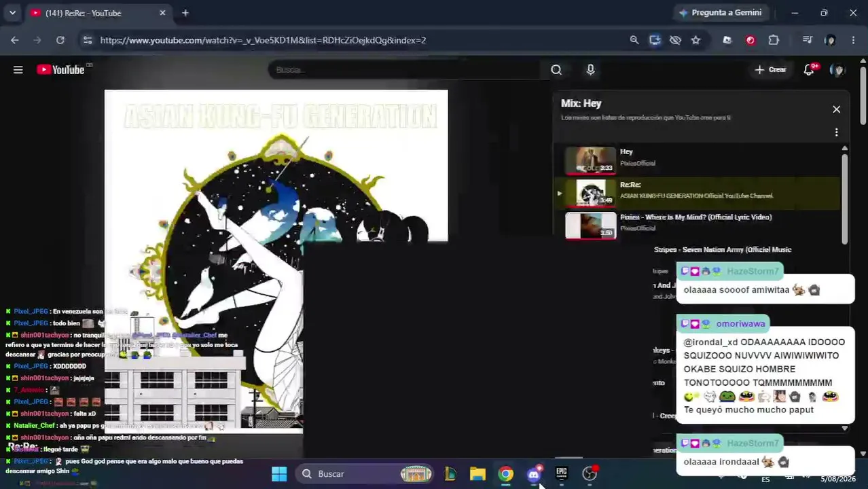Open File Explorer from the taskbar
The image size is (868, 489).
477,473
